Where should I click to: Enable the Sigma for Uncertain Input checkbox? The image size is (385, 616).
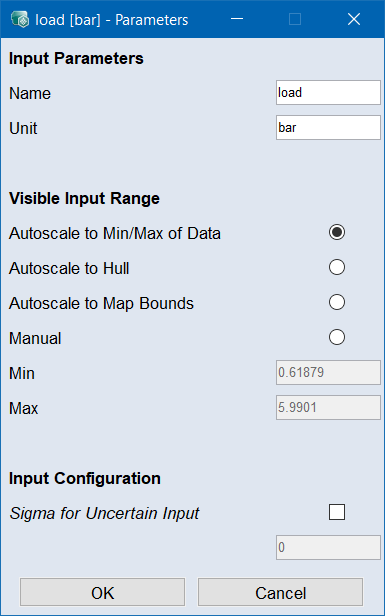(337, 512)
